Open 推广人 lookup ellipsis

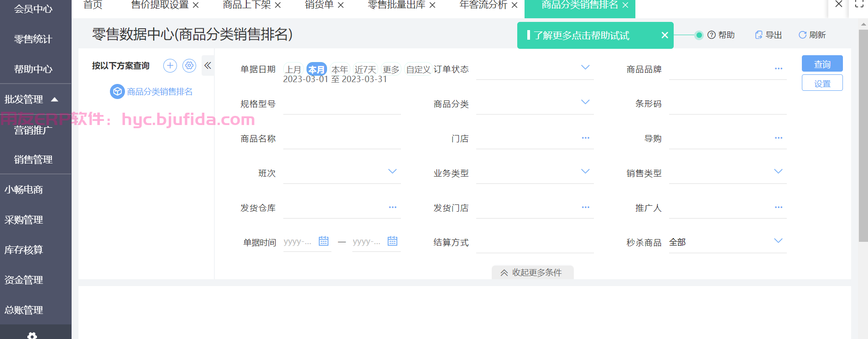pos(778,207)
